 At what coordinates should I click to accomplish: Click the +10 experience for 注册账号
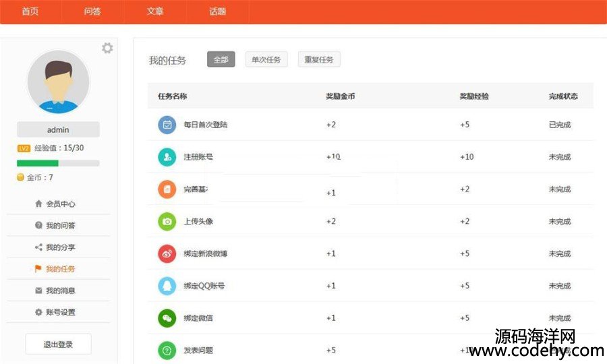tap(467, 156)
